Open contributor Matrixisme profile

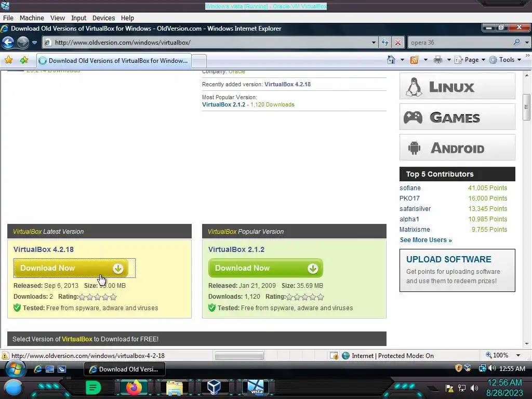click(415, 230)
